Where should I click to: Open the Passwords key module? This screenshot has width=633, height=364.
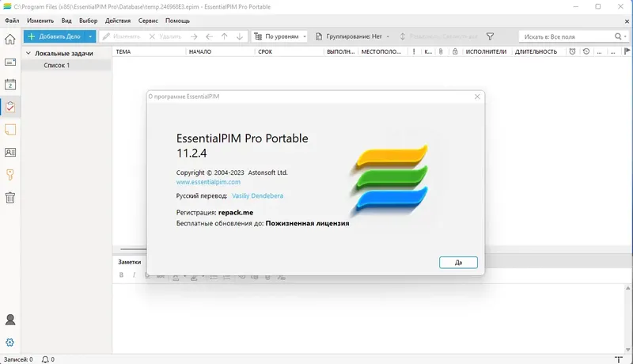pos(10,175)
